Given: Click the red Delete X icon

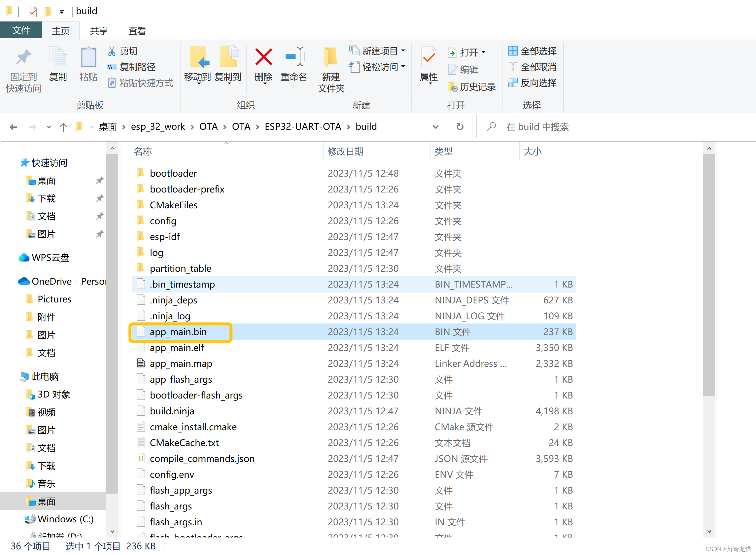Looking at the screenshot, I should [x=264, y=57].
